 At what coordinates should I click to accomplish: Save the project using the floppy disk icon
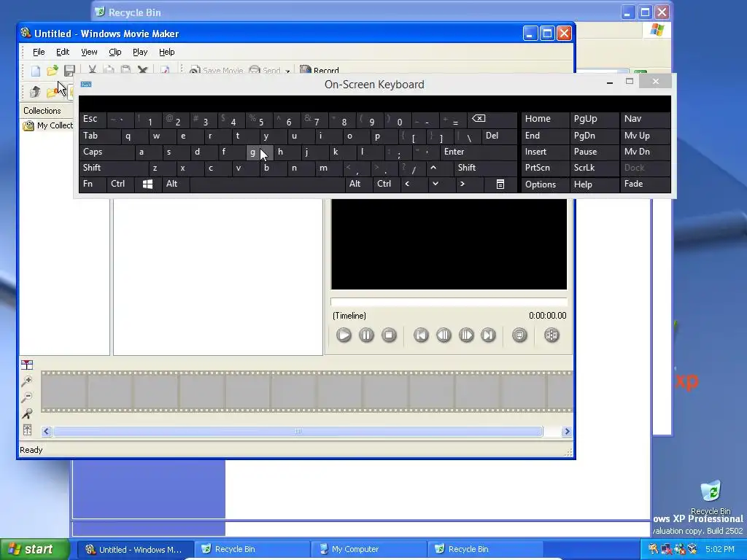[x=69, y=71]
